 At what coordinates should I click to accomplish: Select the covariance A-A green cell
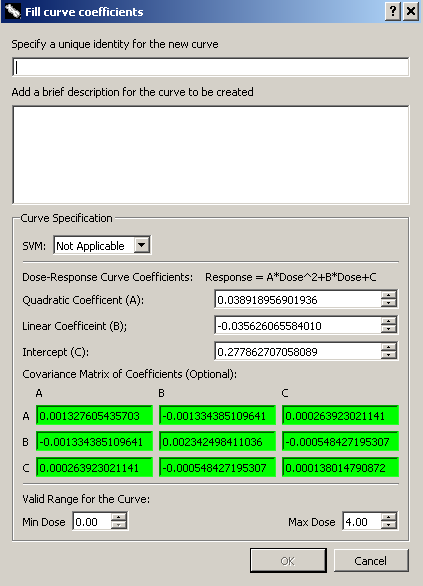click(x=94, y=415)
